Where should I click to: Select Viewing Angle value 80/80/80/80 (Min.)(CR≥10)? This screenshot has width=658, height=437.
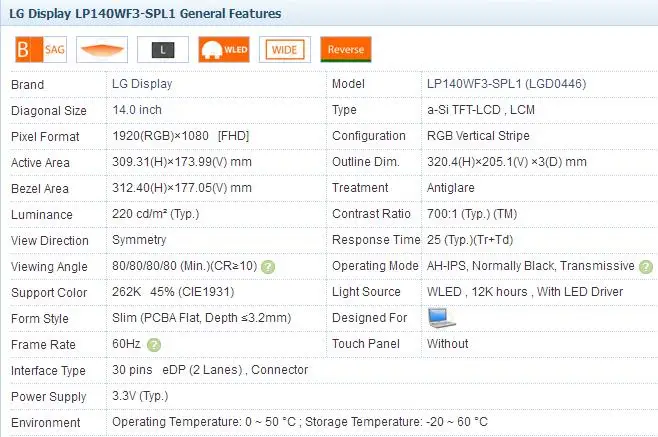185,266
